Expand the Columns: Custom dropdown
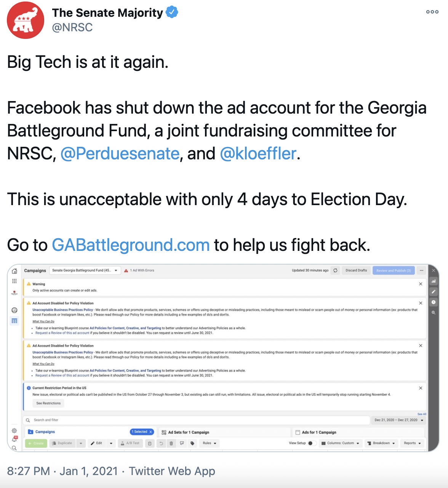 click(x=340, y=443)
